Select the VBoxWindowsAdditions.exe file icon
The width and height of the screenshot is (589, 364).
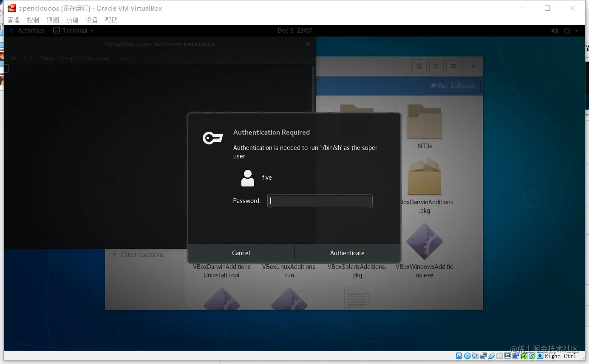[x=425, y=242]
